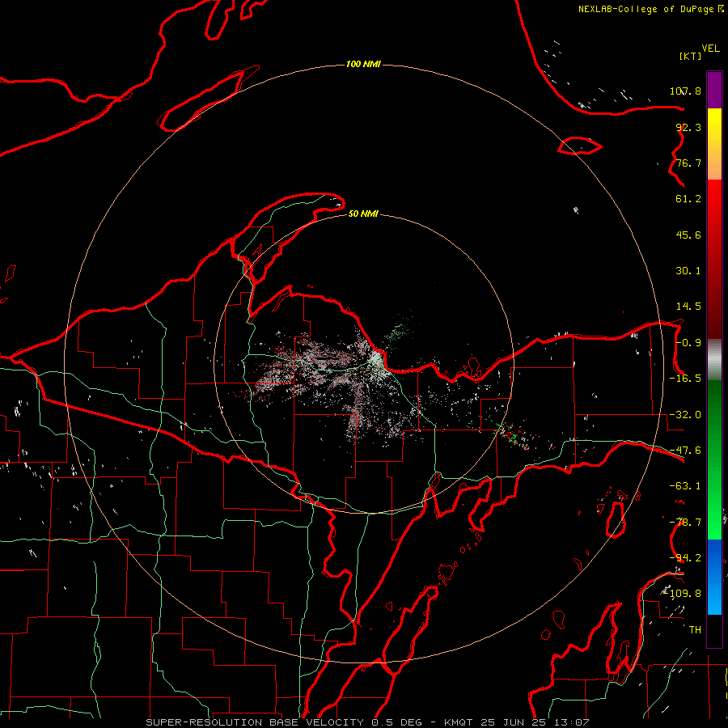Click the gray near-zero band in legend

click(x=714, y=360)
